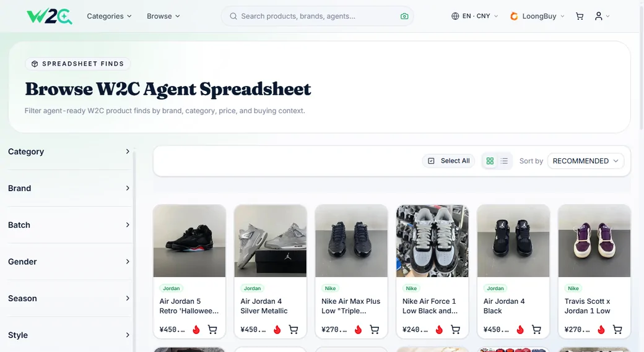Add Nike Air Max Plus to cart
This screenshot has height=352, width=644.
(x=375, y=329)
